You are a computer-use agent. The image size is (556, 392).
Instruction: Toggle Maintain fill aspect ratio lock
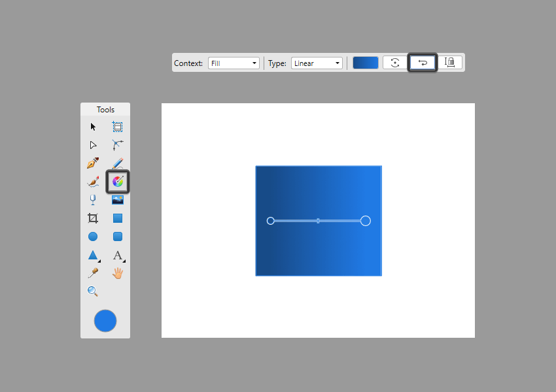[449, 63]
